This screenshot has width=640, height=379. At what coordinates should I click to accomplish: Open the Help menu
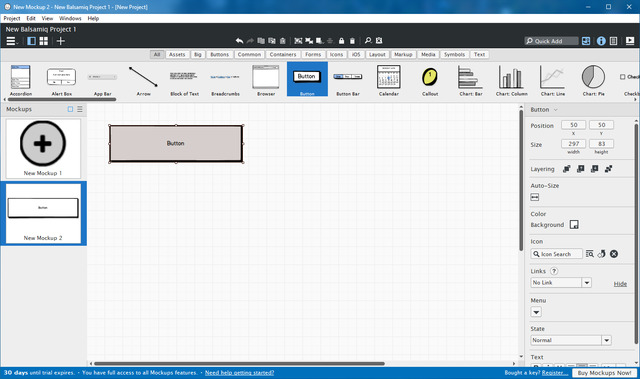pyautogui.click(x=93, y=18)
